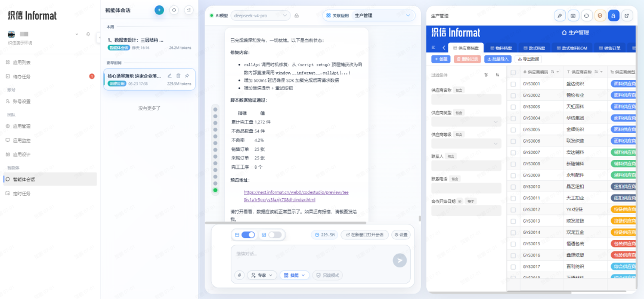Open the notification bell in the sidebar
The width and height of the screenshot is (644, 299).
(88, 34)
